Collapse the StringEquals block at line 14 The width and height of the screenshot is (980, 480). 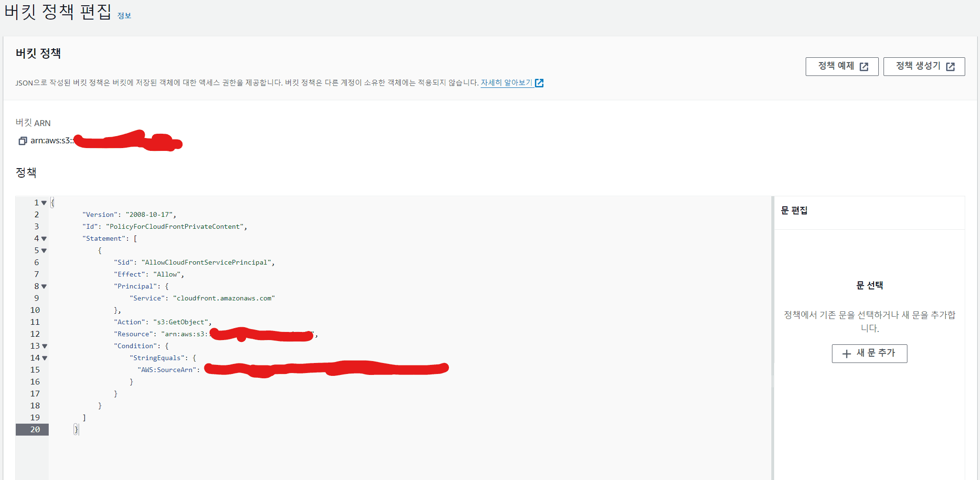[44, 358]
